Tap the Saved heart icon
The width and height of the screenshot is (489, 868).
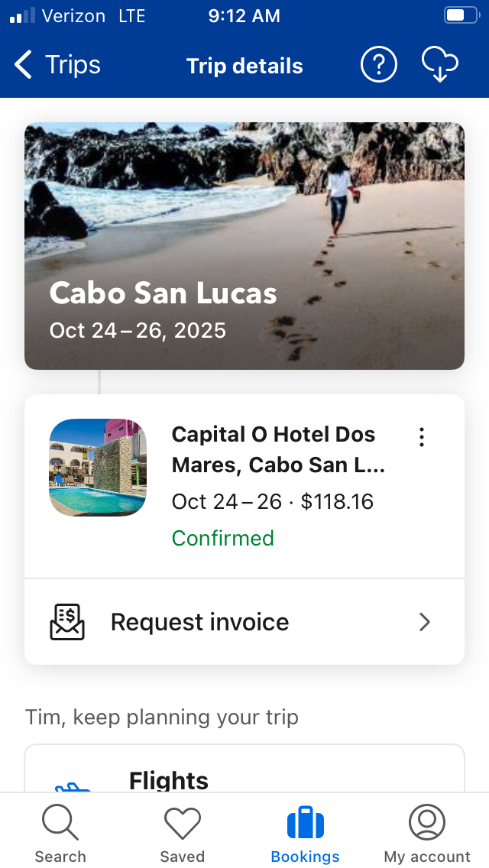[x=183, y=822]
